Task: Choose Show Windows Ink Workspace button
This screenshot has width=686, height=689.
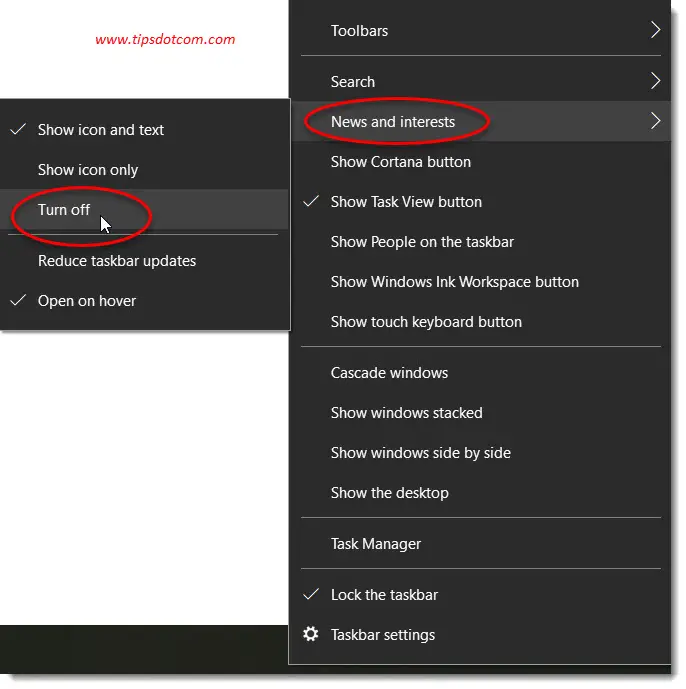Action: 454,282
